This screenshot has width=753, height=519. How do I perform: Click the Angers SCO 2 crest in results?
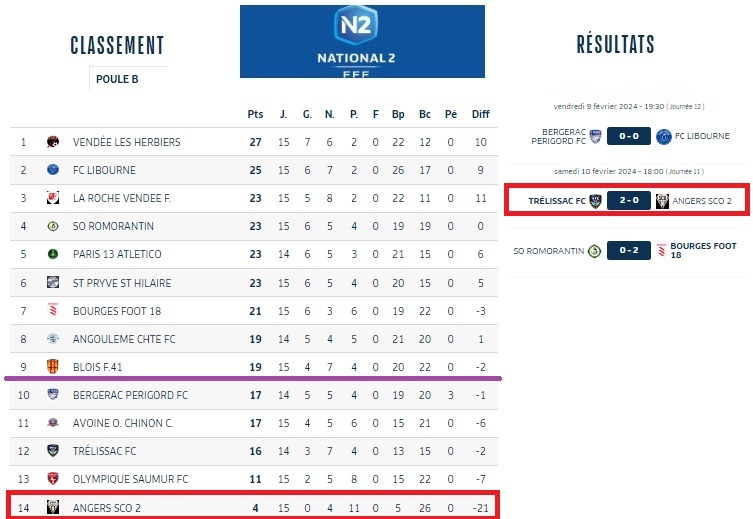click(x=662, y=201)
